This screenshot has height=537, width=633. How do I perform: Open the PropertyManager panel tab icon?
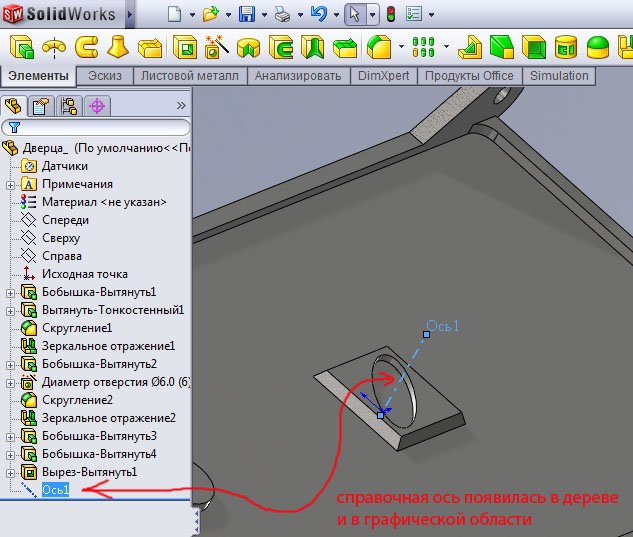tap(41, 106)
